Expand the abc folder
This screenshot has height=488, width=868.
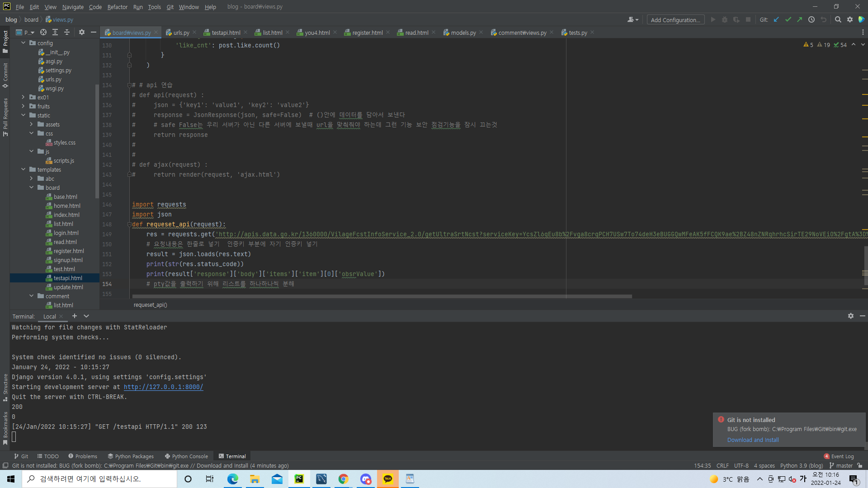click(x=32, y=178)
